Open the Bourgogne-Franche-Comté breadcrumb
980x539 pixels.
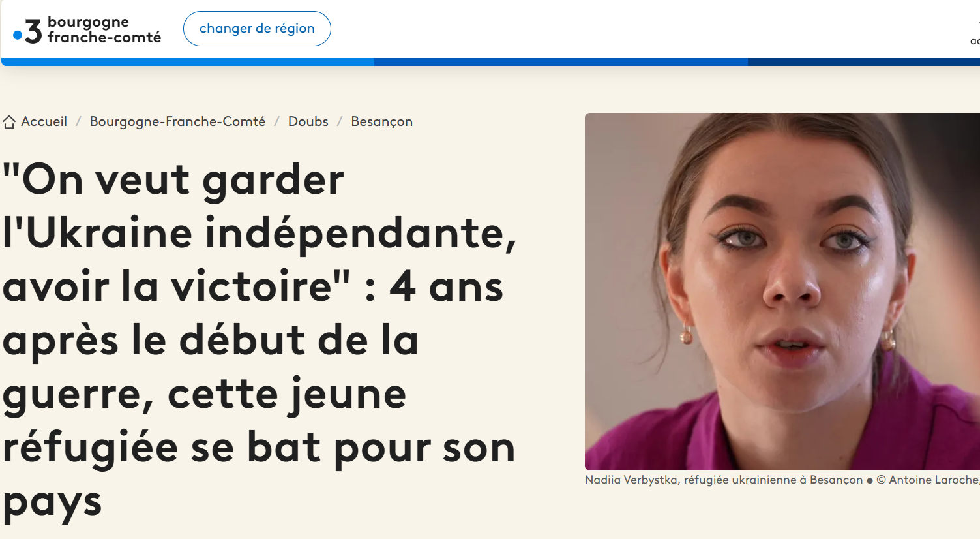pyautogui.click(x=177, y=121)
